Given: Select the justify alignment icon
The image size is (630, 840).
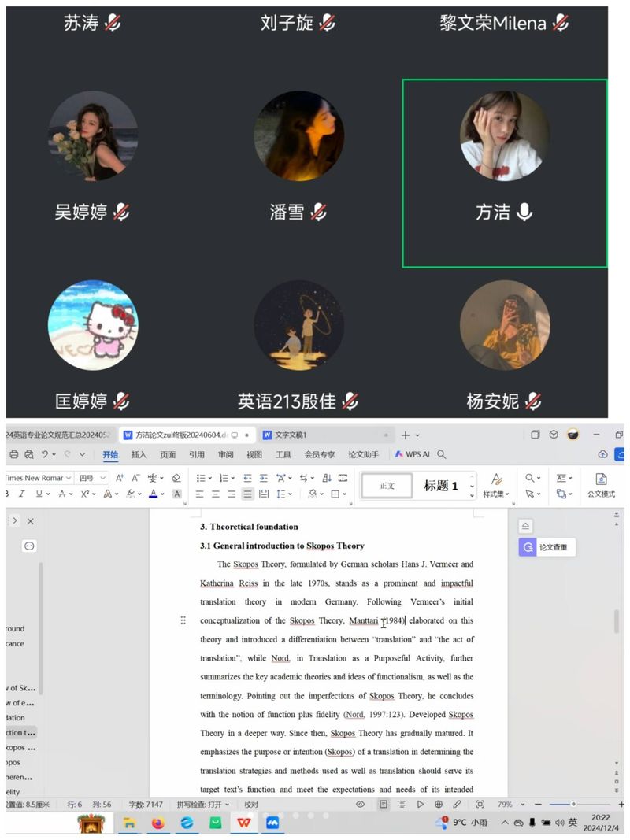Looking at the screenshot, I should point(247,494).
